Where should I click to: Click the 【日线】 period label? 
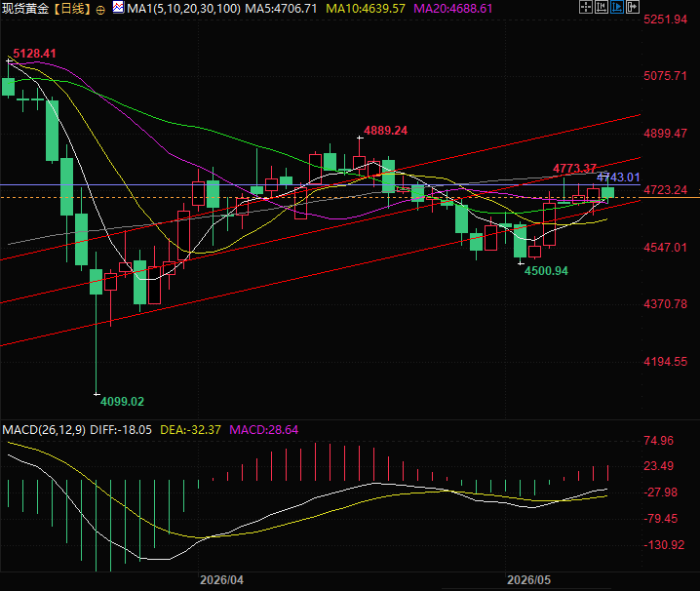(x=72, y=9)
